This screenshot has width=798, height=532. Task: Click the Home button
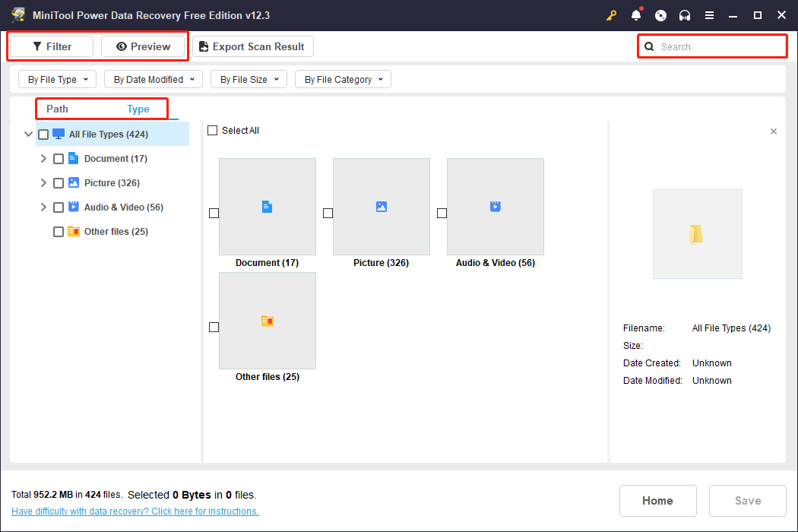(x=657, y=500)
